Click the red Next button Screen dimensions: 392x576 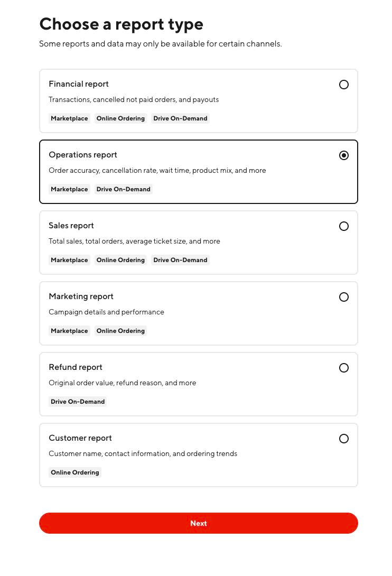199,524
